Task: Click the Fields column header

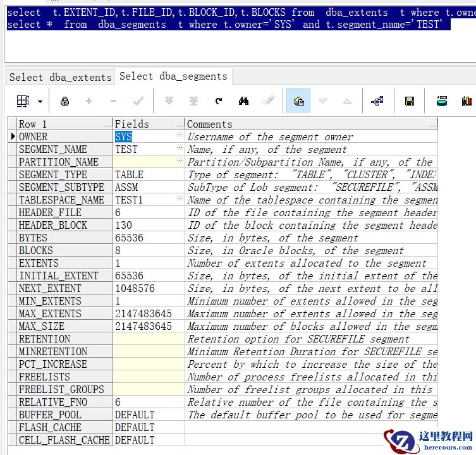Action: (149, 124)
